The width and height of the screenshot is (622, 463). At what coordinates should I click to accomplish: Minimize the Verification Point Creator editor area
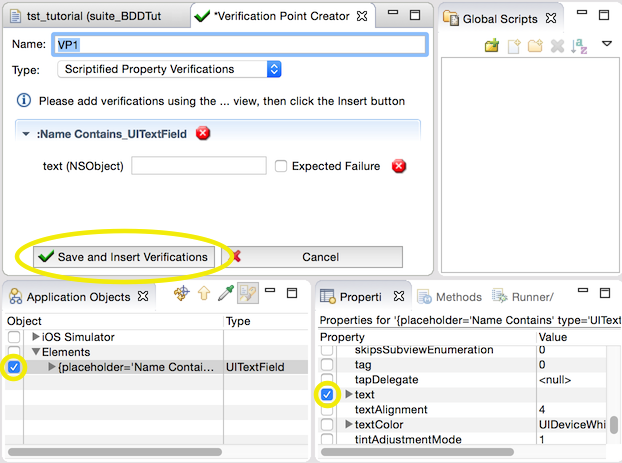(x=393, y=13)
